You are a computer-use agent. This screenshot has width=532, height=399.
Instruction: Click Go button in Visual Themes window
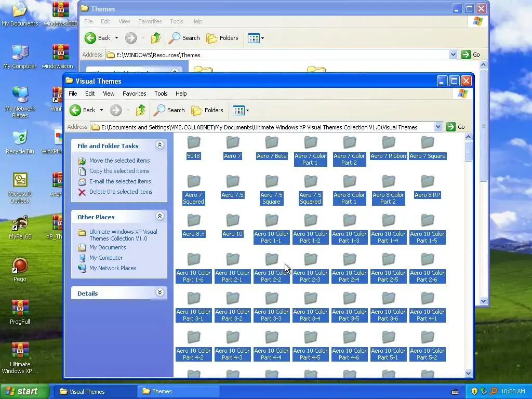(x=456, y=127)
